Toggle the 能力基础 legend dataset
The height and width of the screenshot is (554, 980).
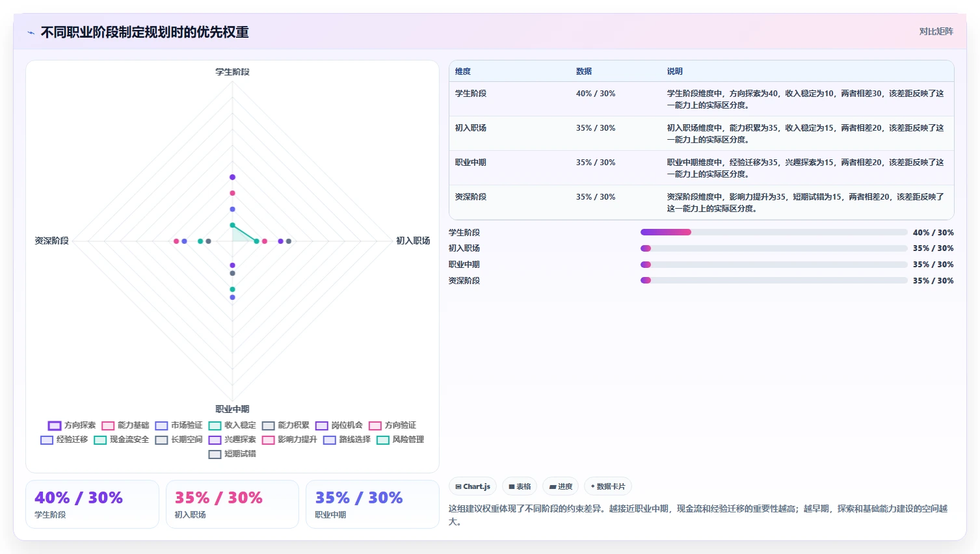click(x=126, y=425)
